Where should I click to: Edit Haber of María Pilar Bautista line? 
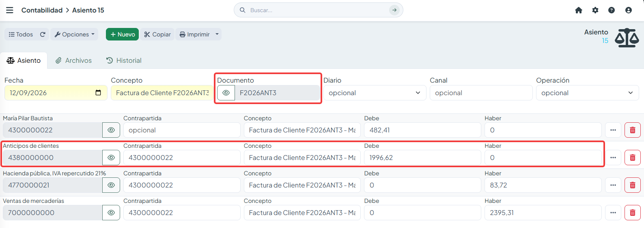pyautogui.click(x=543, y=130)
